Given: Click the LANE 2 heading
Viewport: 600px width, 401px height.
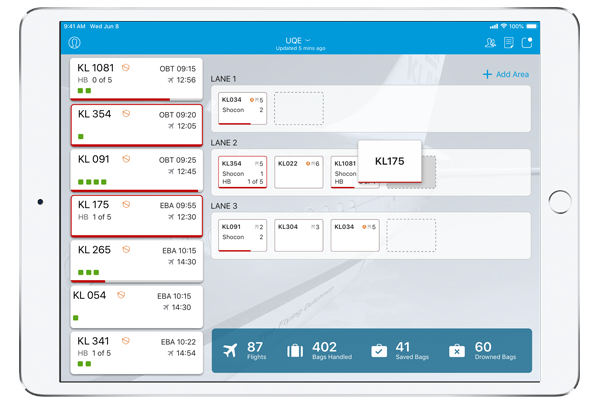Looking at the screenshot, I should [224, 143].
